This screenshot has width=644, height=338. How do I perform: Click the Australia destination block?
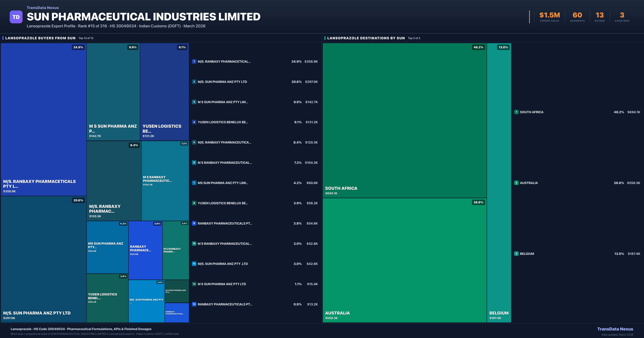click(405, 260)
